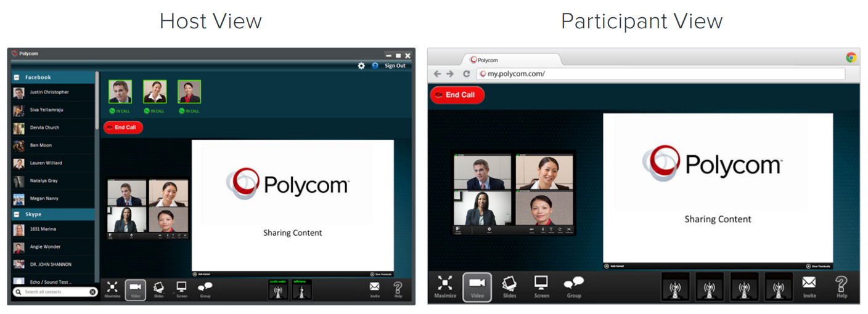This screenshot has height=314, width=868.
Task: Select the Polycom browser tab
Action: [512, 60]
